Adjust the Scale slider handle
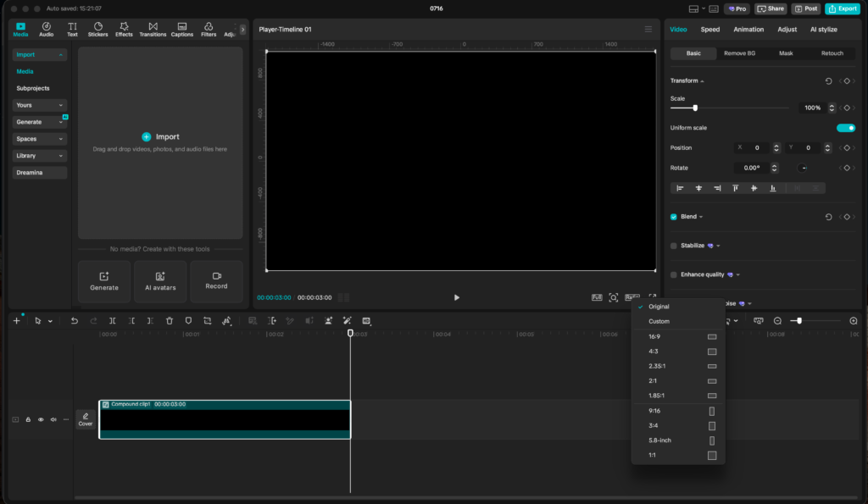Screen dimensions: 868x504 695,108
